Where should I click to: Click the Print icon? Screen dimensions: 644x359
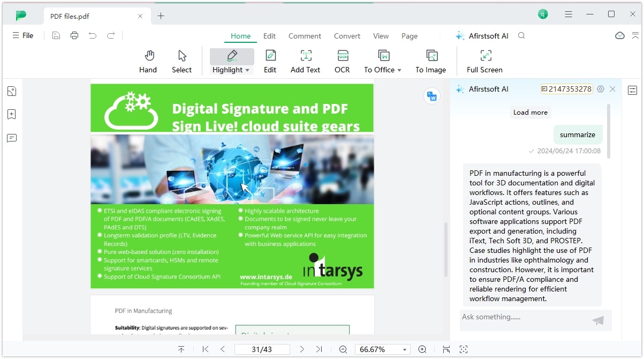click(74, 35)
